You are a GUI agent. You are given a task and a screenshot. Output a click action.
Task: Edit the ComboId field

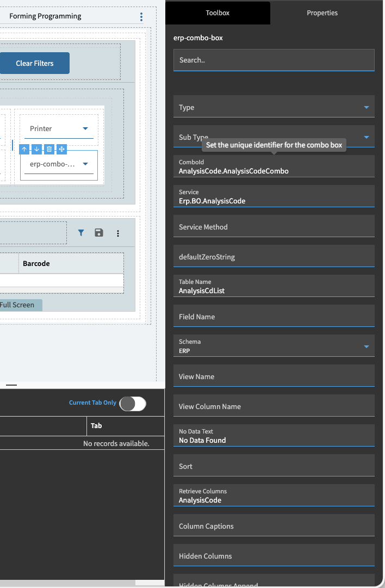click(274, 166)
